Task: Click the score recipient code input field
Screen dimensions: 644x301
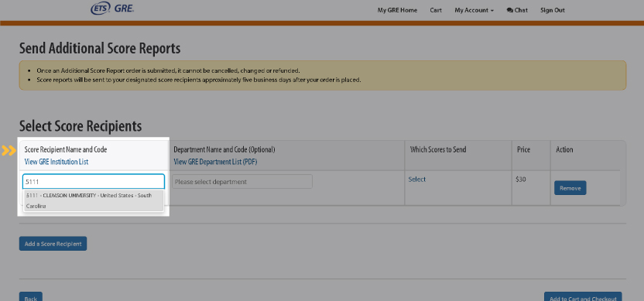Action: pyautogui.click(x=94, y=182)
